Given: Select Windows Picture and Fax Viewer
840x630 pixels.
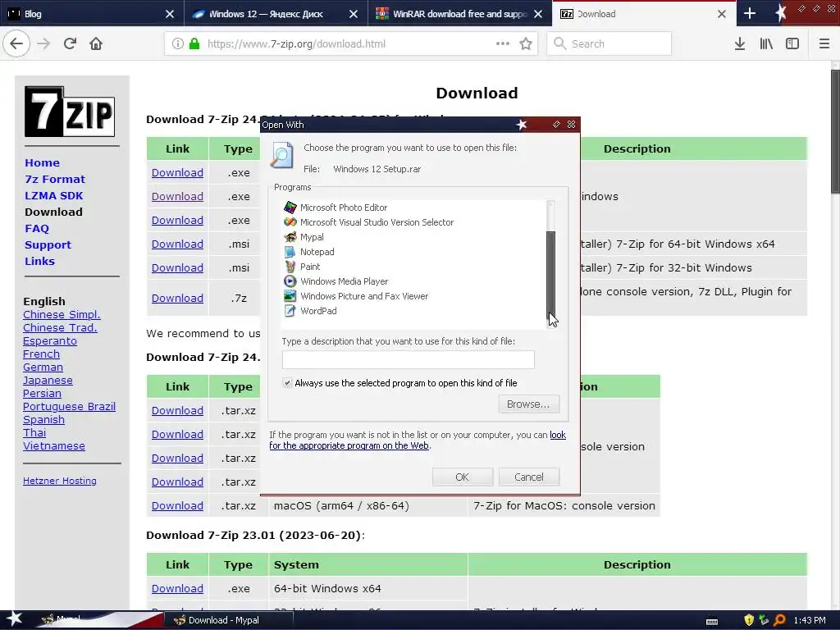Looking at the screenshot, I should pos(364,295).
